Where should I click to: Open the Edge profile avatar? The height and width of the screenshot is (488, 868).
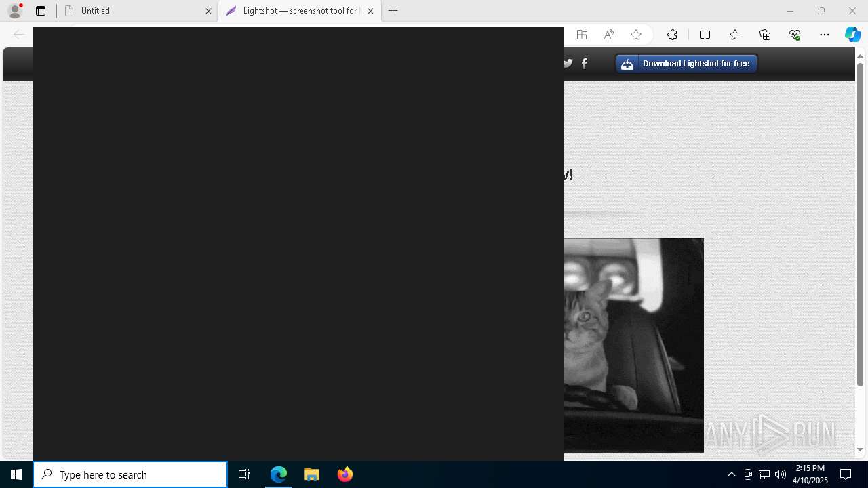15,11
